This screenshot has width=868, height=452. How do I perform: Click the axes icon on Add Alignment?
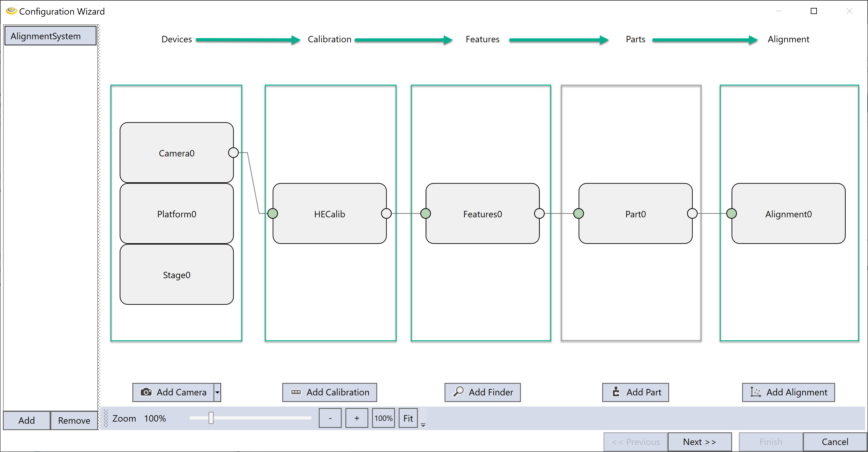(x=755, y=392)
